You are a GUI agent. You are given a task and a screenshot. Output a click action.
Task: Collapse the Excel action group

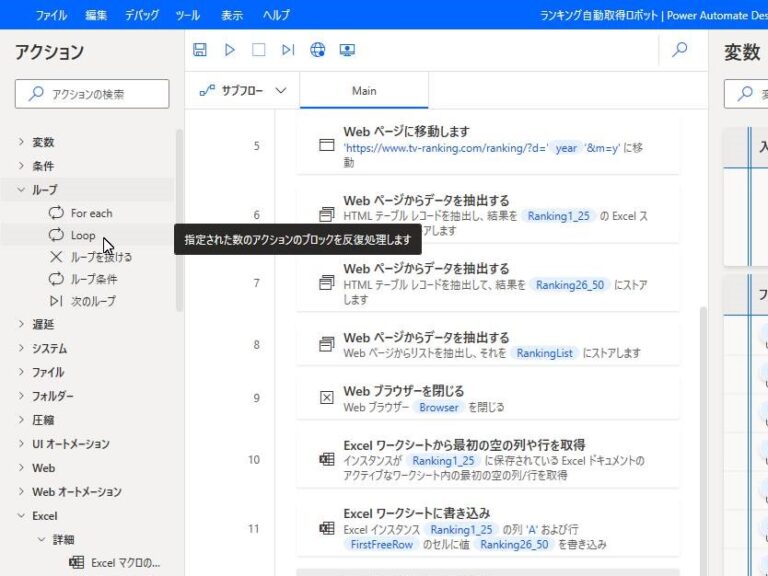(21, 515)
